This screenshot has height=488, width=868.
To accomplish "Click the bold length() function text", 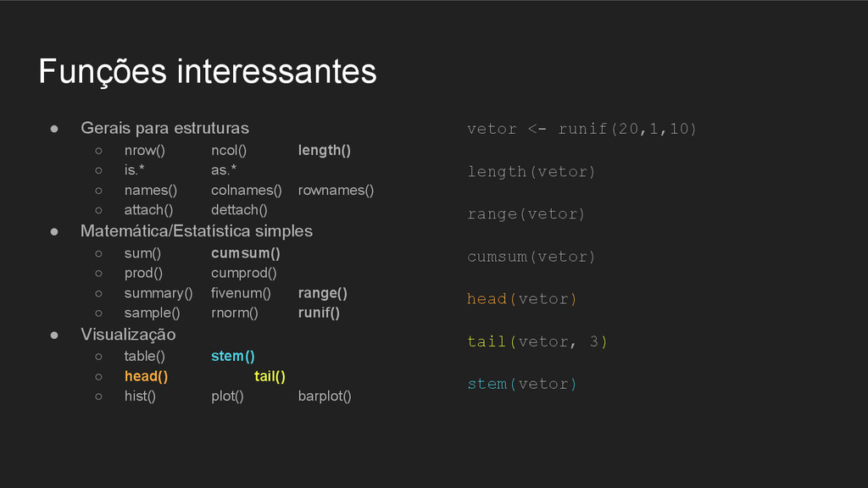I will tap(325, 151).
